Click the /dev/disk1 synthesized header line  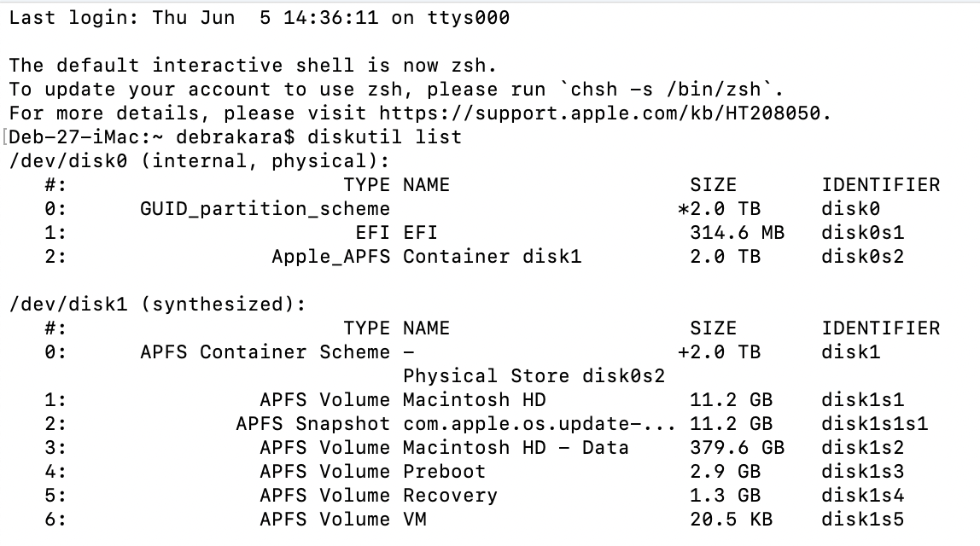click(157, 305)
